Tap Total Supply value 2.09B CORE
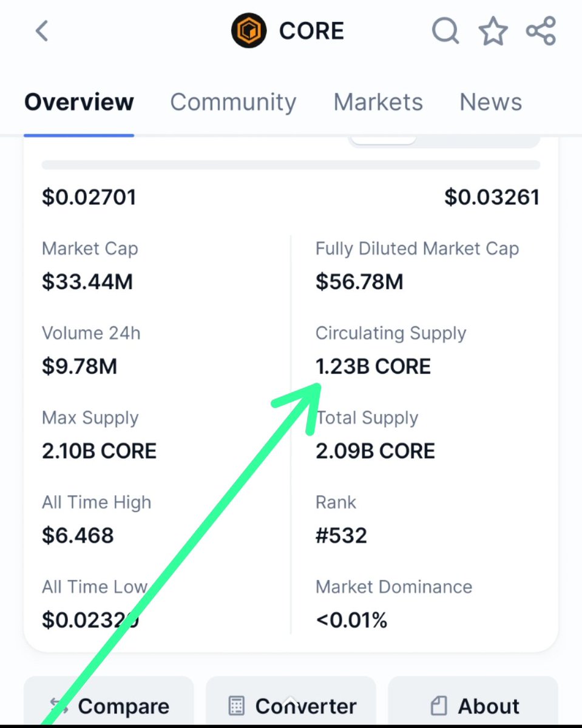This screenshot has width=582, height=728. pyautogui.click(x=376, y=451)
